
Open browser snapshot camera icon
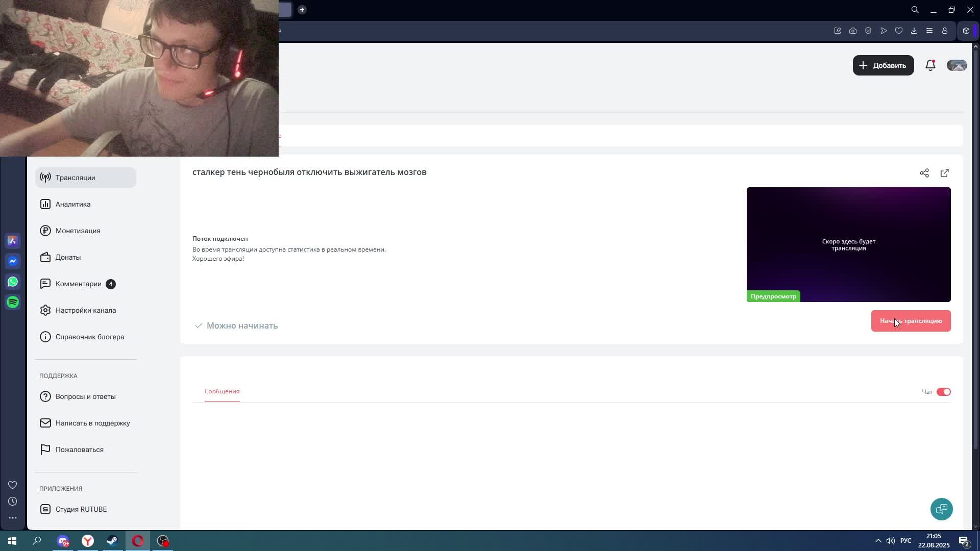[852, 31]
